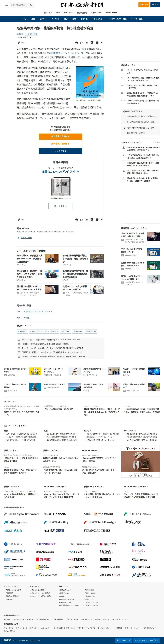Image resolution: width=164 pixels, height=644 pixels.
Task: Open the 第四北越フィナンシャルグループ signboard photo
Action: point(90,82)
